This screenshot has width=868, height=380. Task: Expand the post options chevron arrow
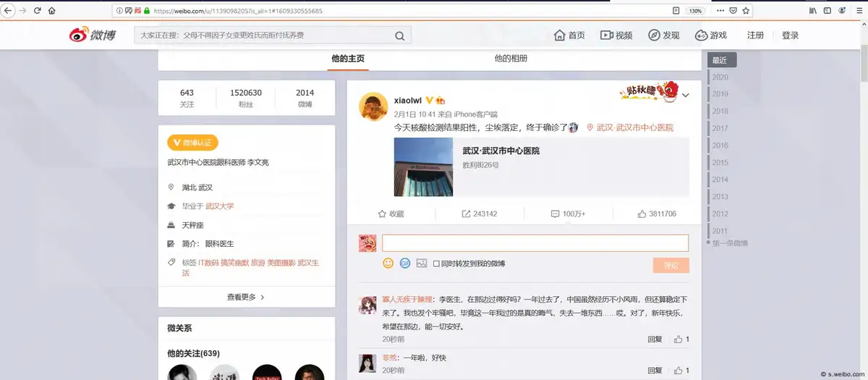pos(686,95)
